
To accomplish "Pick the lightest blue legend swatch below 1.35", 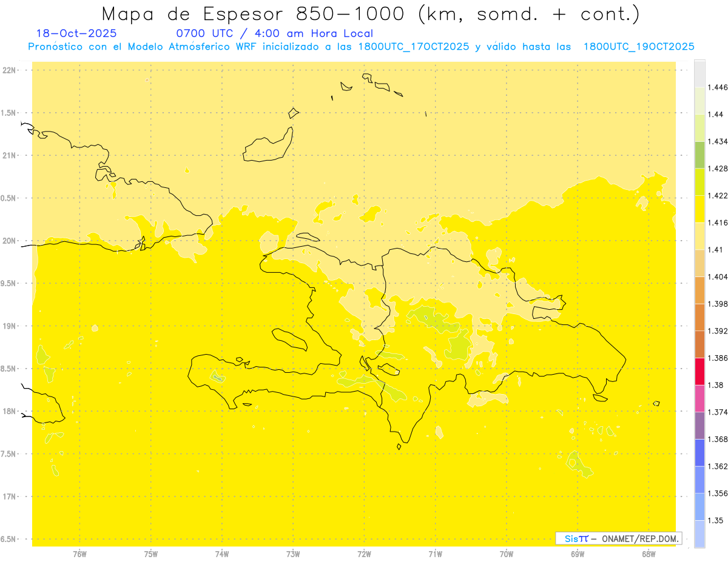I will (699, 534).
